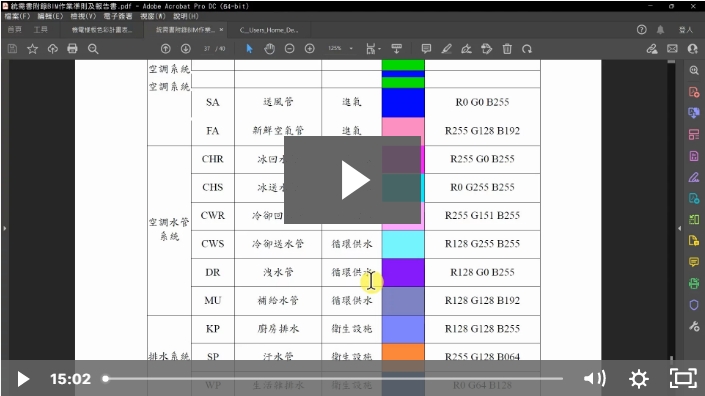705x396 pixels.
Task: Switch to the C_Users_Home_De.. document tab
Action: (269, 30)
